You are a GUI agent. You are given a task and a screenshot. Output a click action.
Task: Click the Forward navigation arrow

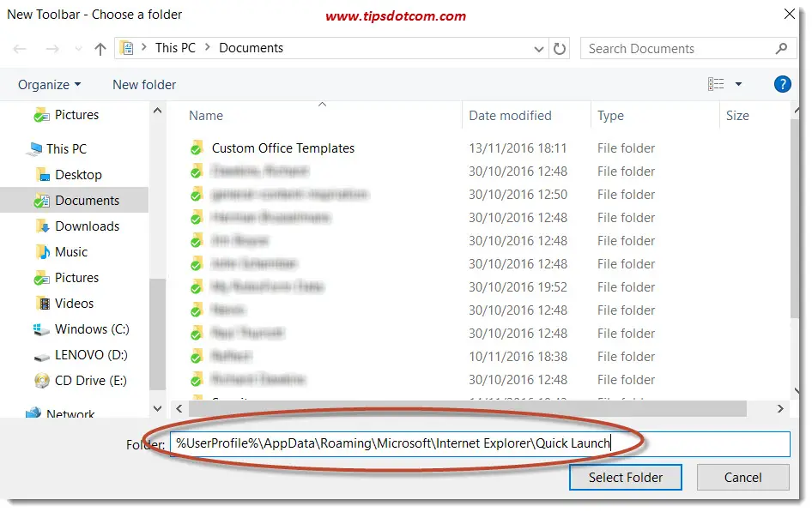click(52, 49)
